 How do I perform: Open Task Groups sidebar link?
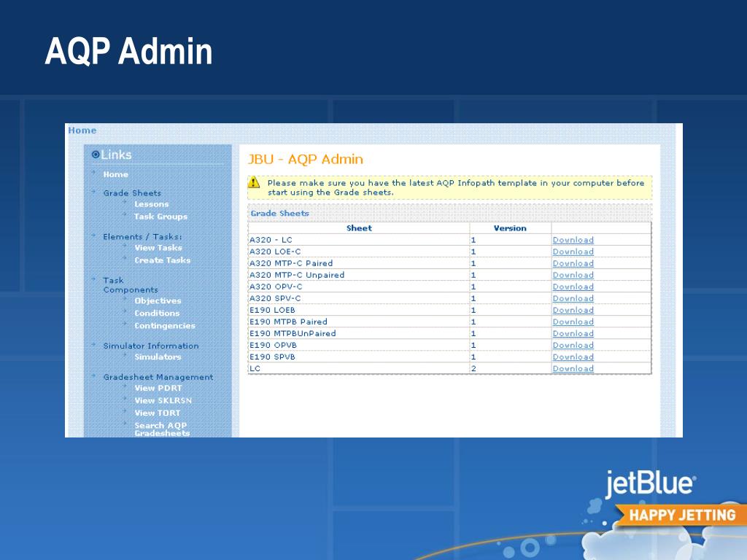click(x=160, y=217)
